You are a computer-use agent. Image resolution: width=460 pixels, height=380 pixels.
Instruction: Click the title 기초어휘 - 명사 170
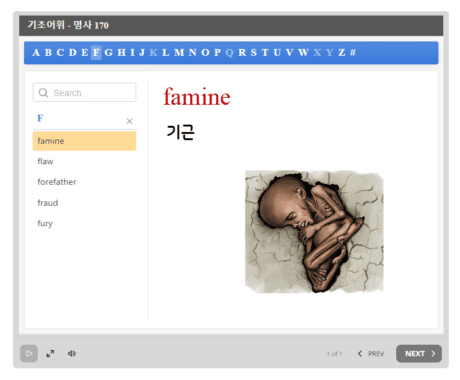68,25
